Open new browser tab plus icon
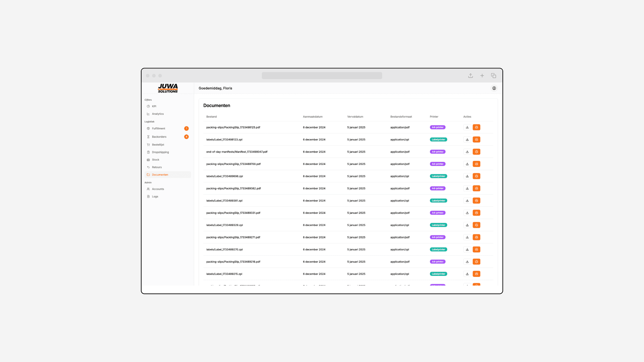 point(482,76)
